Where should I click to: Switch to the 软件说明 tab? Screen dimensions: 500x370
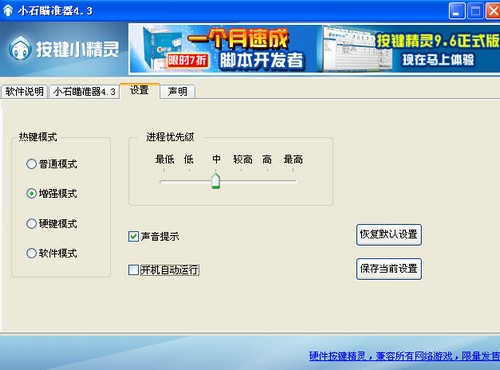click(x=25, y=91)
